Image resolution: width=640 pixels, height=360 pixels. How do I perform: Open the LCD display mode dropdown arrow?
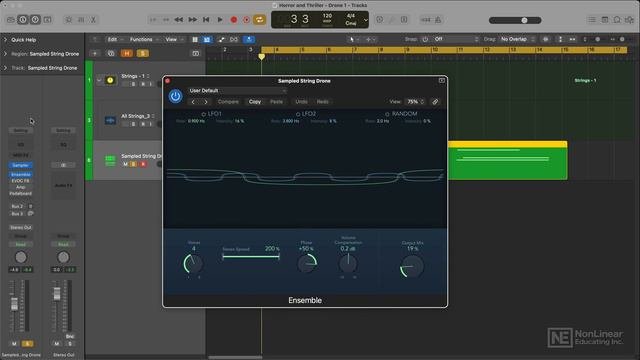click(366, 20)
